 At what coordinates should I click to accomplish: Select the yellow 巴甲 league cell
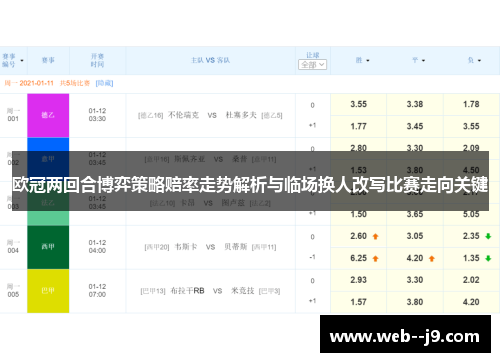point(48,291)
